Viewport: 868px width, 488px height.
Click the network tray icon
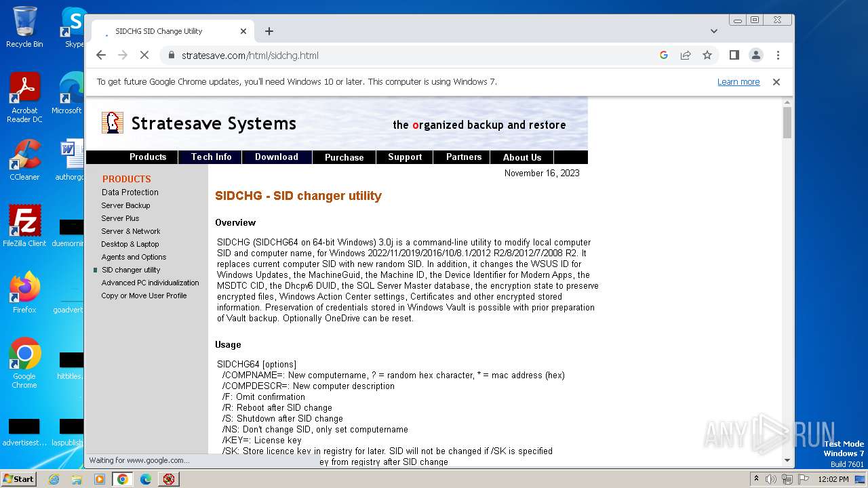tap(787, 479)
